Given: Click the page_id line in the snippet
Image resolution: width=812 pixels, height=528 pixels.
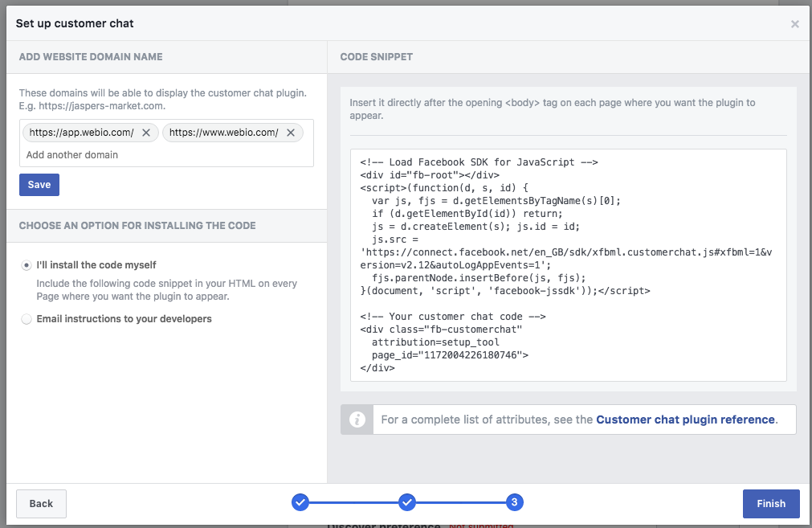Looking at the screenshot, I should click(x=450, y=355).
